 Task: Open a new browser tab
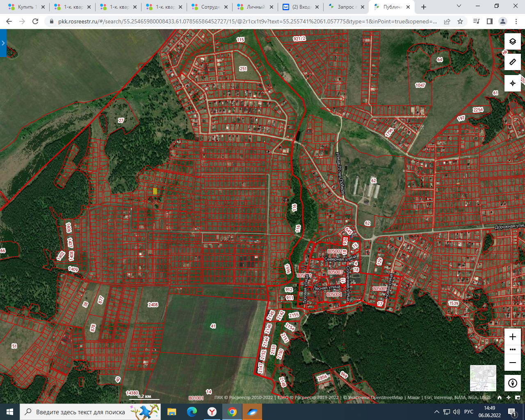(x=424, y=7)
